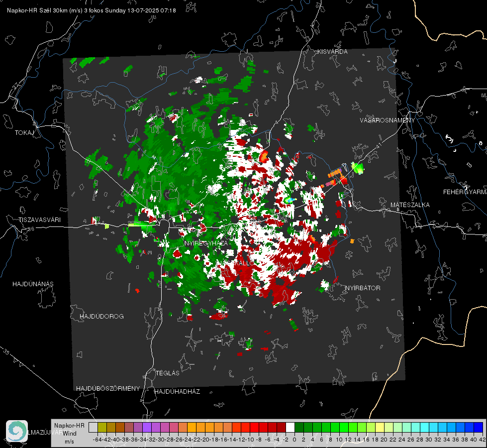The width and height of the screenshot is (487, 448).
Task: Click road number 36 near Tiszavasvári
Action: tap(31, 229)
